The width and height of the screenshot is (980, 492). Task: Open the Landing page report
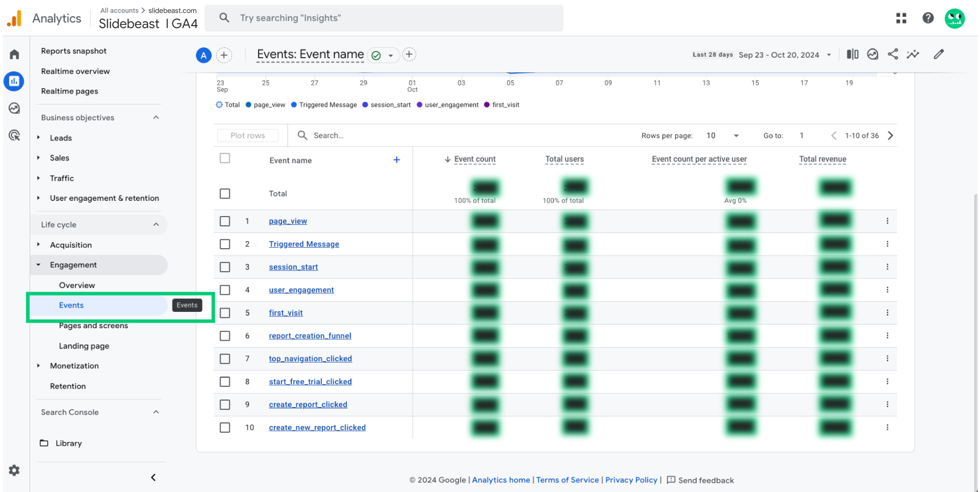pos(84,346)
